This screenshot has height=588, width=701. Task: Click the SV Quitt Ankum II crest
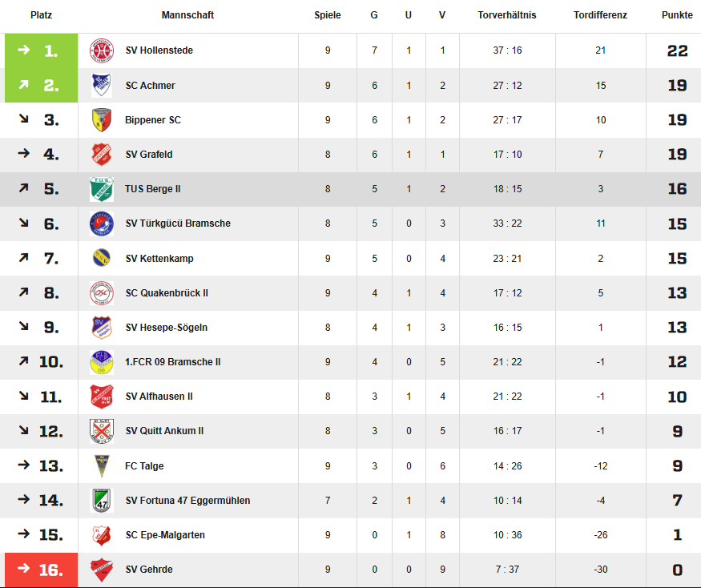click(x=101, y=431)
